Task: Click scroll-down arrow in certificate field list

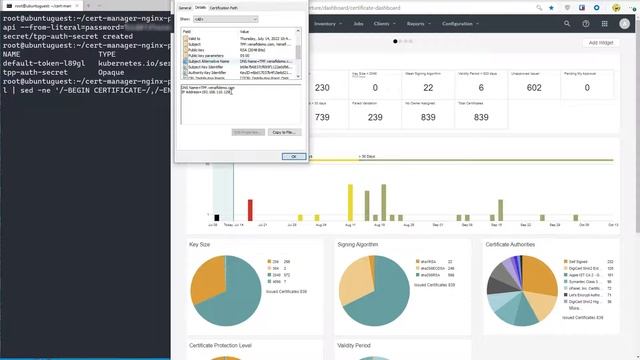Action: point(298,77)
